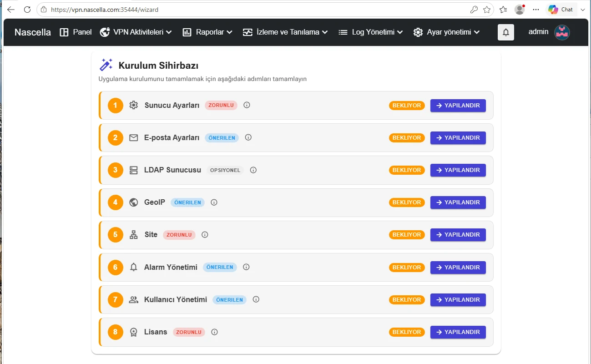Add page to favorites star icon

coord(487,9)
